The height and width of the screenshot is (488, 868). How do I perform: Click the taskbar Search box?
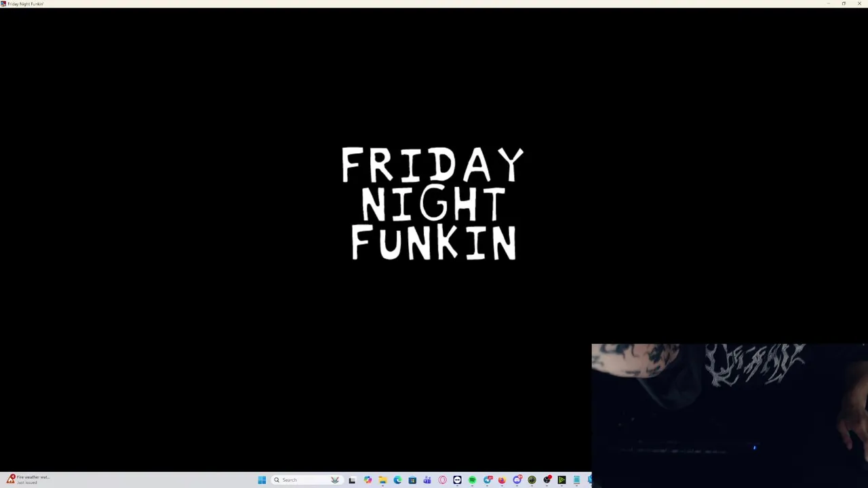pos(307,480)
